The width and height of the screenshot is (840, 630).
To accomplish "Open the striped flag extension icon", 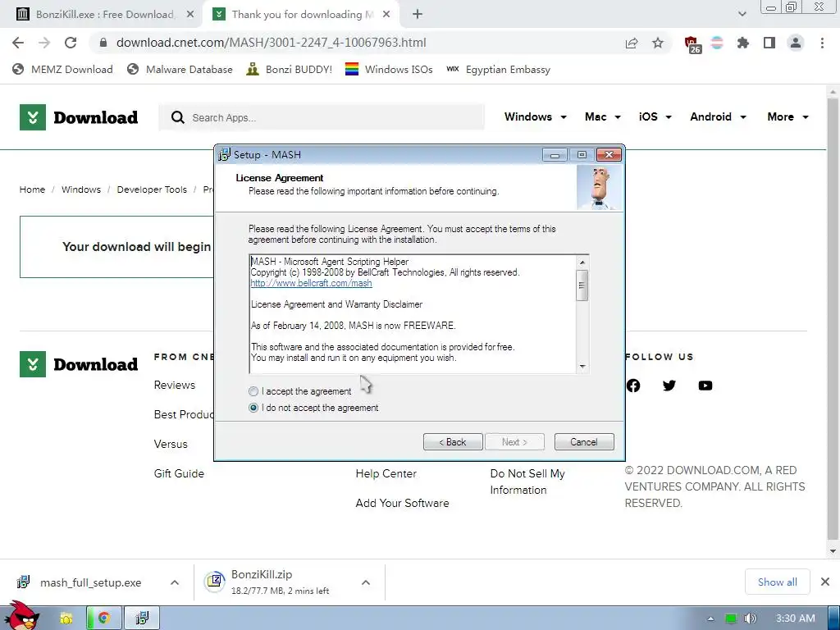I will [x=717, y=43].
